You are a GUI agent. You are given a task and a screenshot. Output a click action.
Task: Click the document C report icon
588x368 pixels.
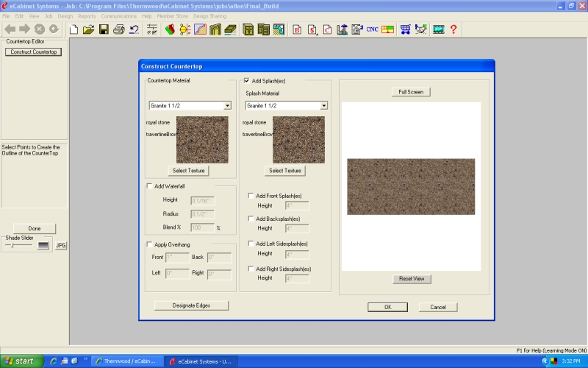coord(327,29)
